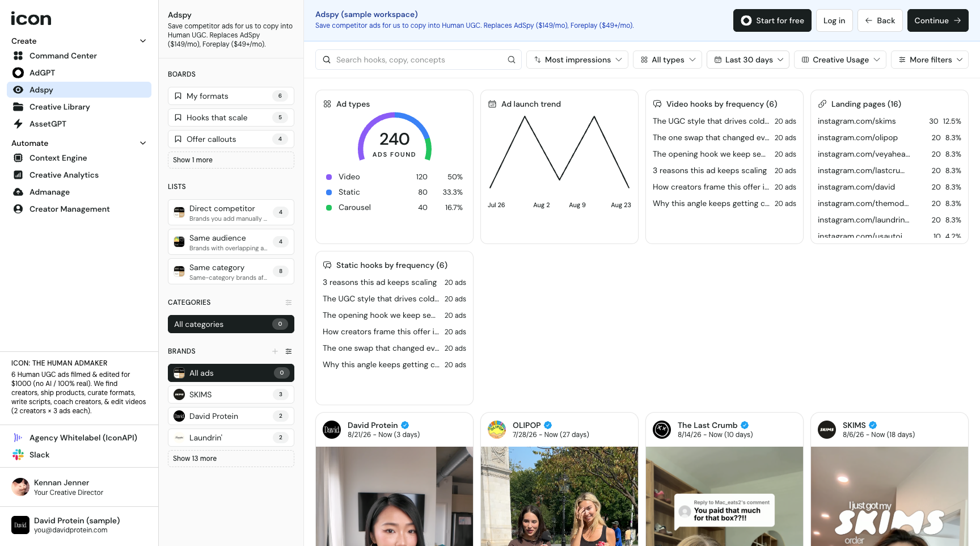This screenshot has width=980, height=546.
Task: Click the Slack logo icon
Action: (x=18, y=455)
